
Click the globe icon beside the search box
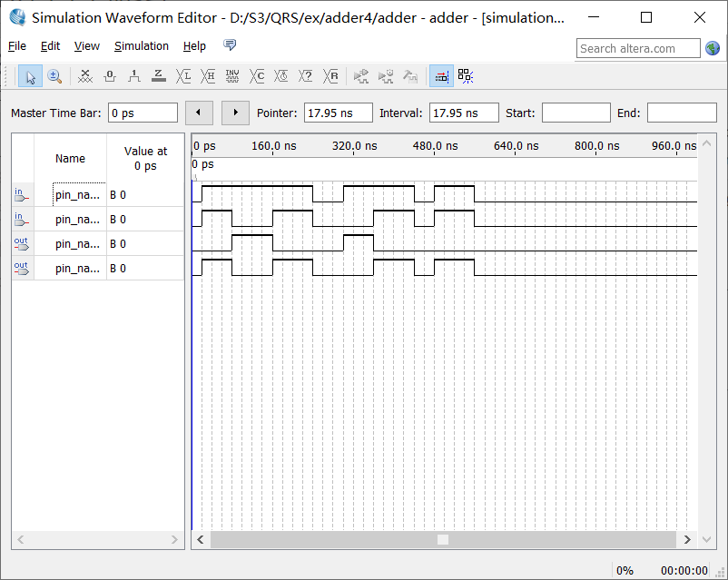coord(713,48)
